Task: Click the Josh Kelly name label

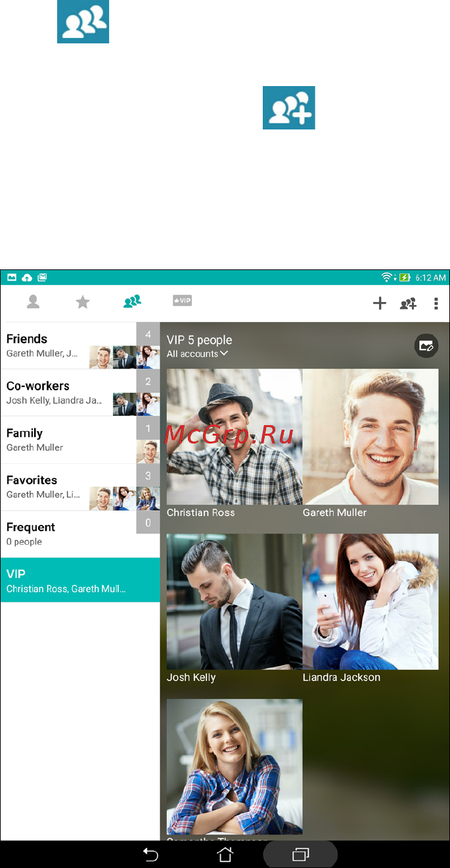Action: pos(191,677)
